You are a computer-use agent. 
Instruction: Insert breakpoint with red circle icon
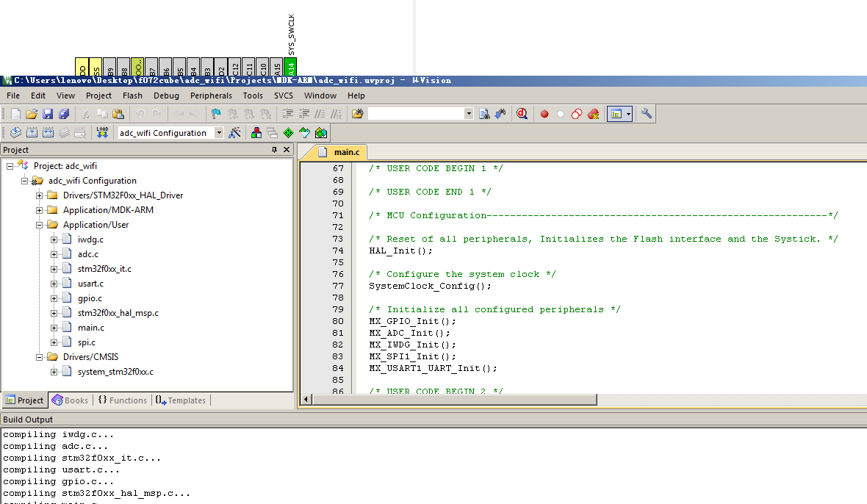click(544, 114)
